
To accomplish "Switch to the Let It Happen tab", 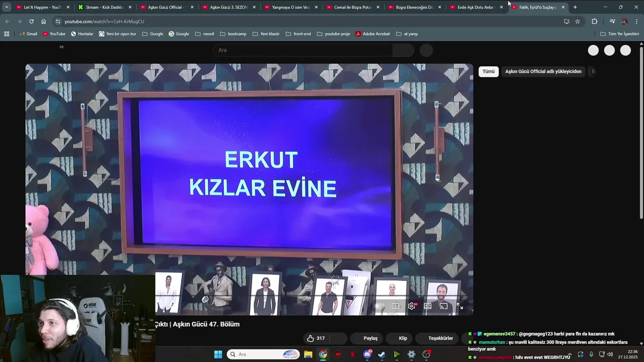I will 42,7.
